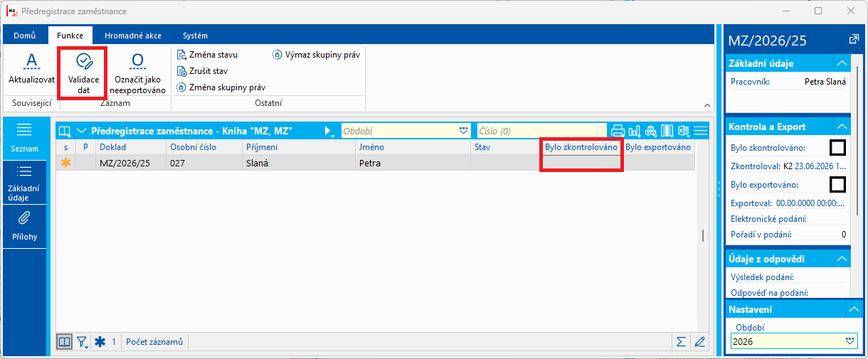Click the Excel export icon
This screenshot has height=359, width=868.
click(x=683, y=131)
